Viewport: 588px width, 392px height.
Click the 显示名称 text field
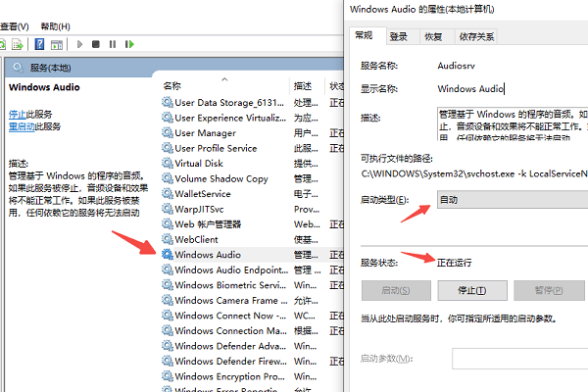pyautogui.click(x=510, y=89)
